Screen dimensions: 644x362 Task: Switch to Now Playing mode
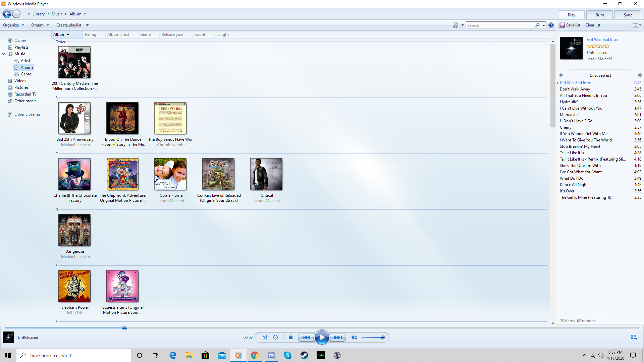[x=634, y=338]
